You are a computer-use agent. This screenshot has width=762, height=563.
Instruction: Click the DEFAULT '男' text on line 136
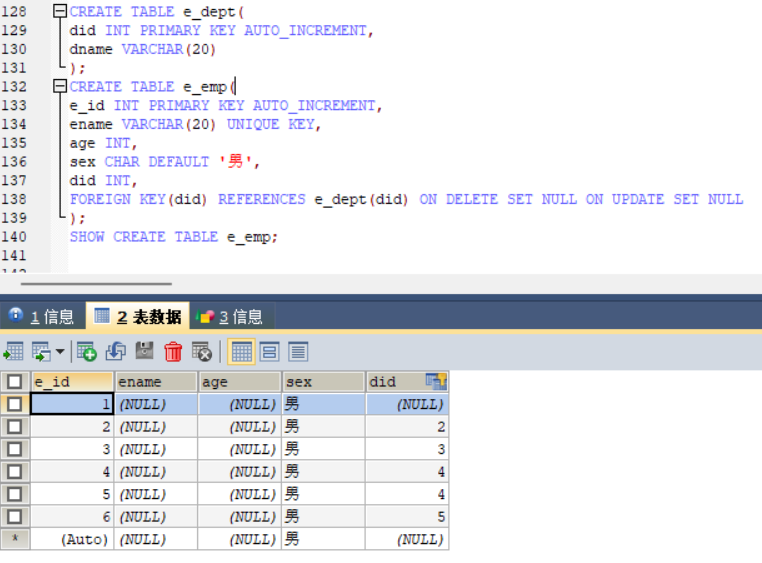tap(201, 162)
